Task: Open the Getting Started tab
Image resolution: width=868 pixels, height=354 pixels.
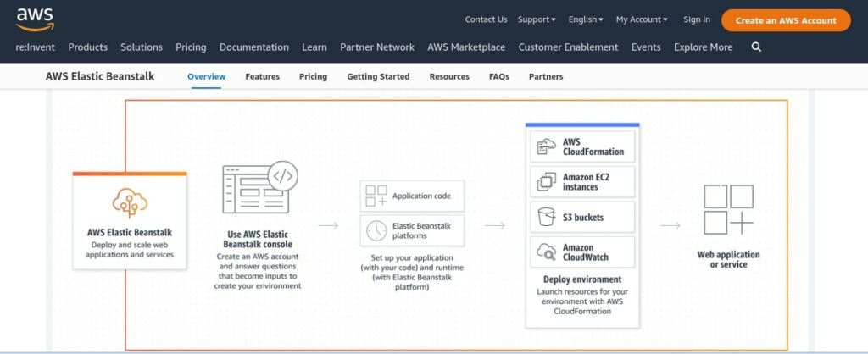Action: (x=378, y=76)
